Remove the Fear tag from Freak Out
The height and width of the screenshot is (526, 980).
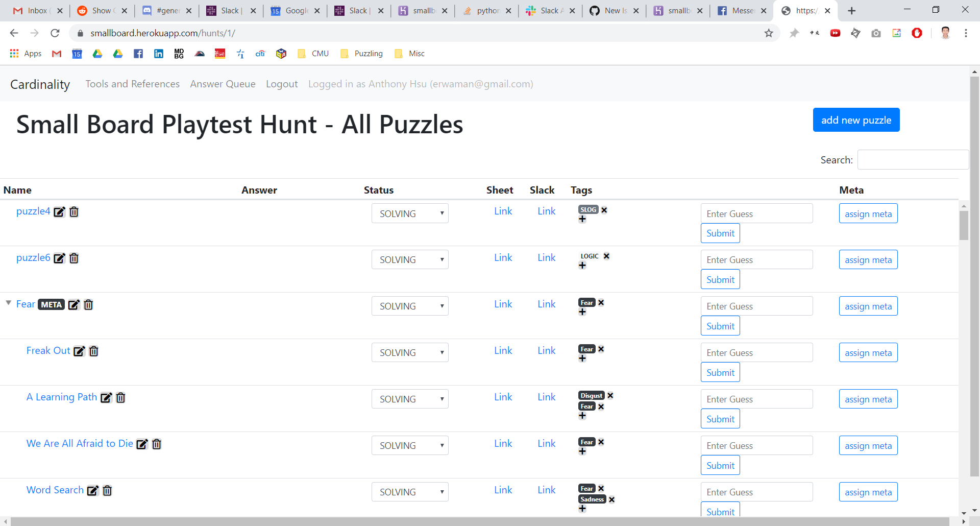coord(601,349)
